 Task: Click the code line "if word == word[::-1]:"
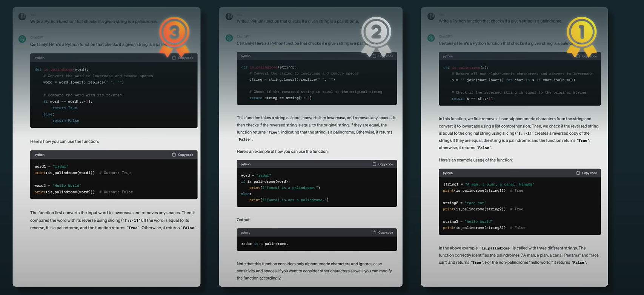tap(68, 101)
